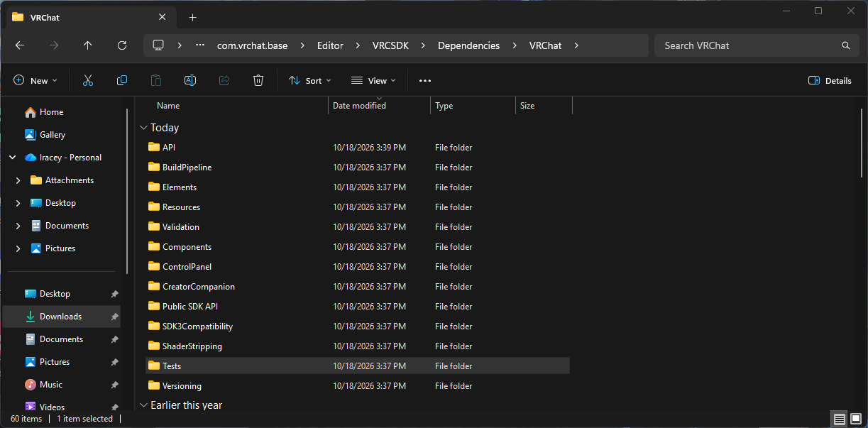
Task: Select Dependencies in the address breadcrumb
Action: [468, 45]
